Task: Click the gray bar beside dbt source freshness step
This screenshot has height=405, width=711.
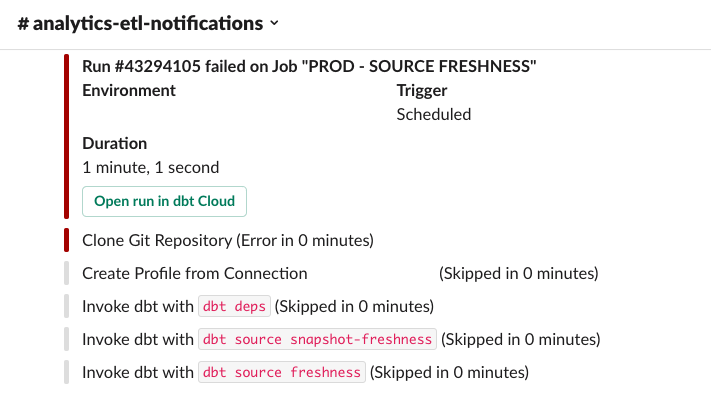Action: click(67, 372)
